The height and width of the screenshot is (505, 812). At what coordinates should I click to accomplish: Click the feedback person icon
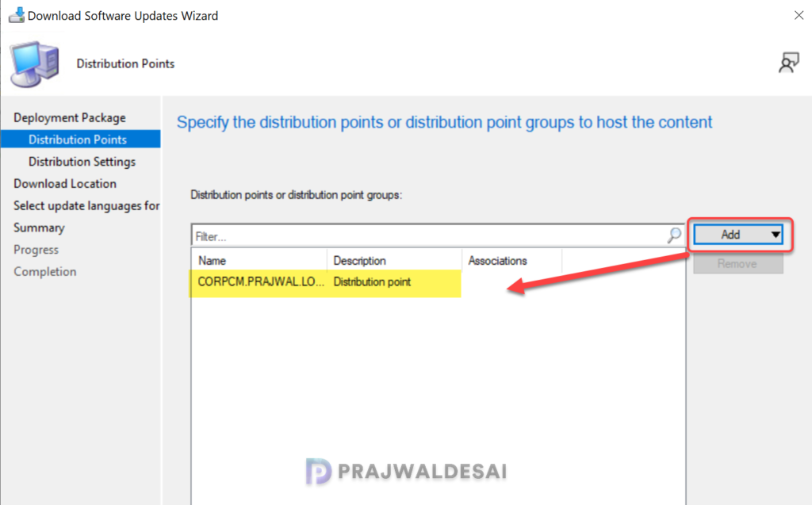[789, 63]
